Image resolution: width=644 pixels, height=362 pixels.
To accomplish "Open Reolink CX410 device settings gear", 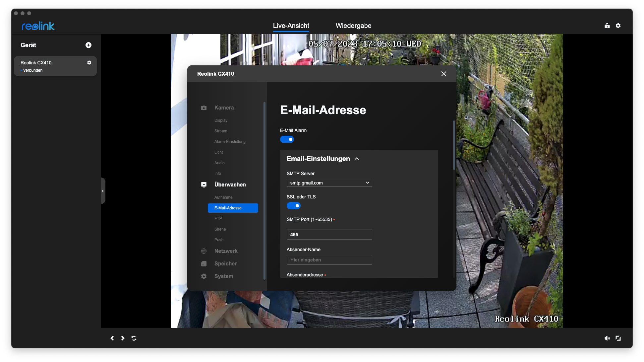I will click(89, 63).
